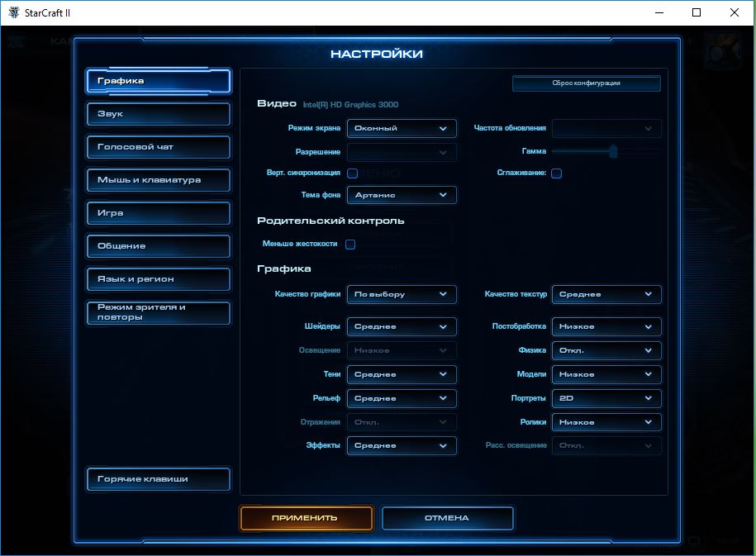Open the Горячие клавиши section
This screenshot has height=556, width=756.
pos(159,479)
